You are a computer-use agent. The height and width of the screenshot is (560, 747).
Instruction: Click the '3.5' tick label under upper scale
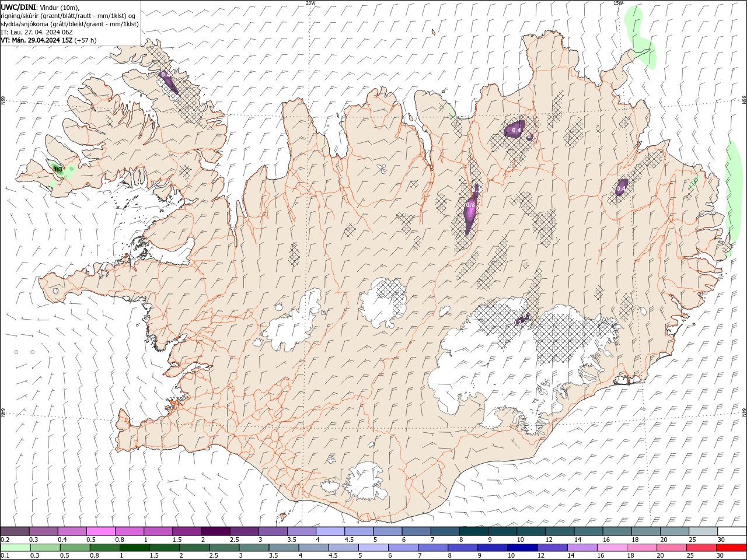click(292, 540)
